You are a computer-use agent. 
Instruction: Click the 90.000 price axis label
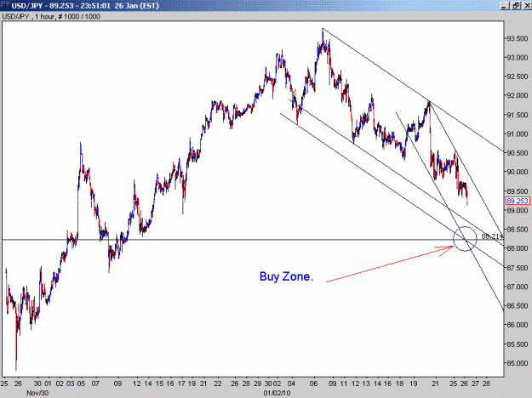518,172
